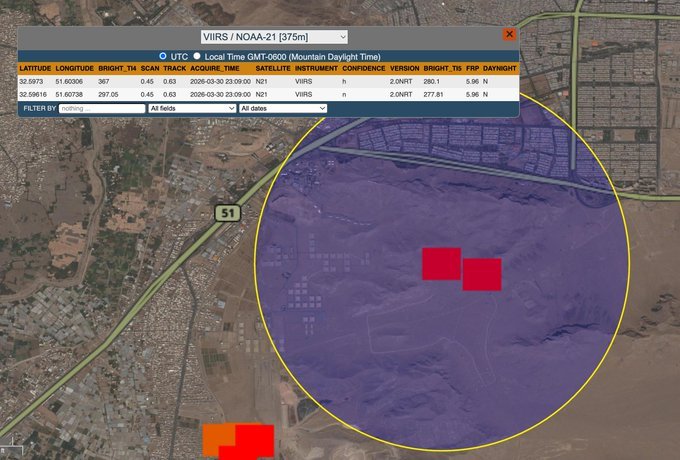Viewport: 680px width, 460px height.
Task: Click brightness value 297.05
Action: pyautogui.click(x=108, y=95)
